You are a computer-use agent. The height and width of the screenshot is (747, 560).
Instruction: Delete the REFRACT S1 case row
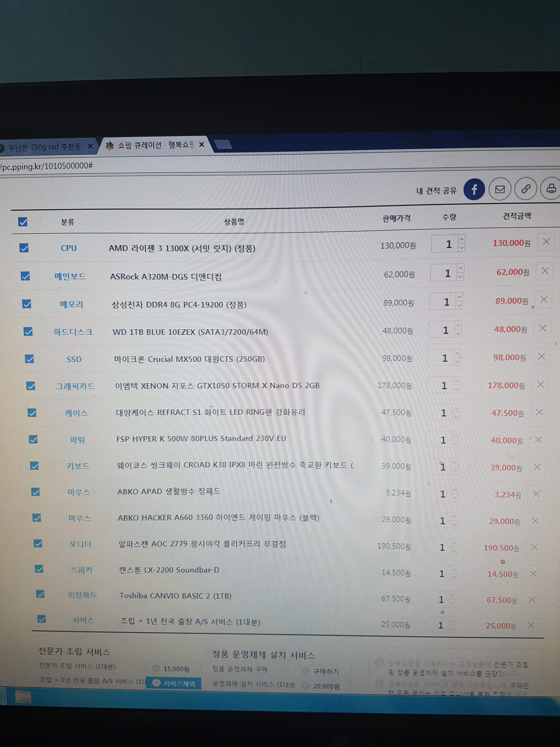click(x=539, y=412)
